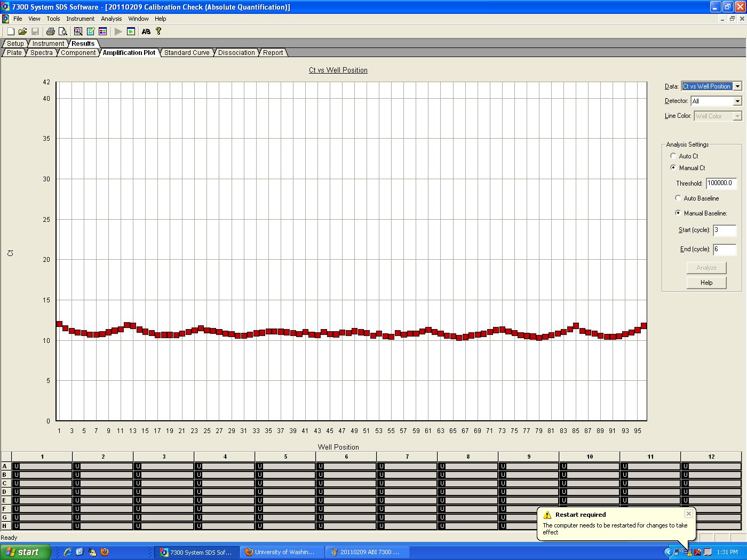Click the Print Preview magnifier icon
The image size is (747, 560).
[62, 31]
